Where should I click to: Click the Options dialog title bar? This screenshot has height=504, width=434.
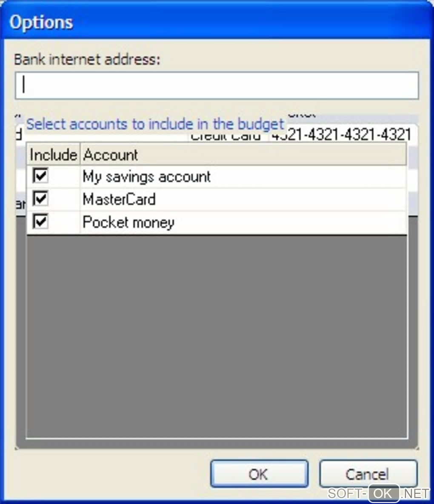[217, 22]
